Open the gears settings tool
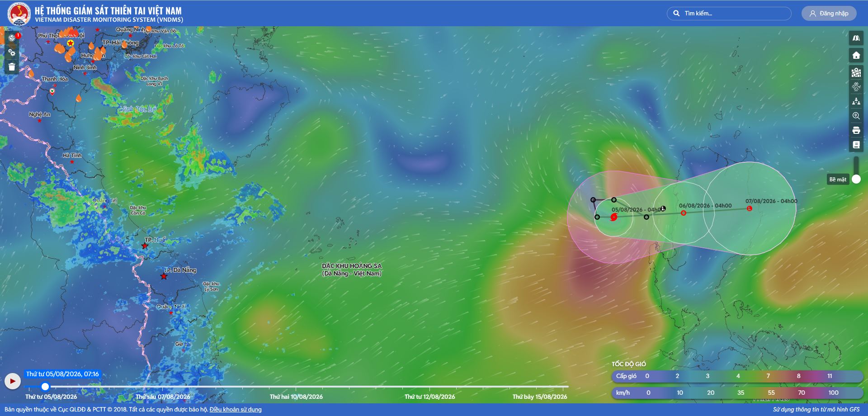 click(x=12, y=52)
